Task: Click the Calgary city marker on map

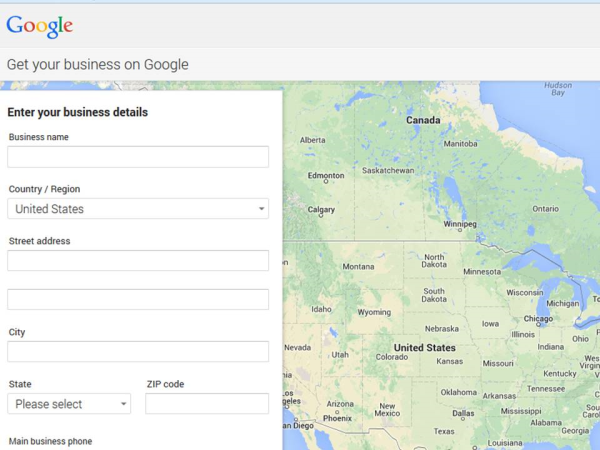Action: coord(321,215)
